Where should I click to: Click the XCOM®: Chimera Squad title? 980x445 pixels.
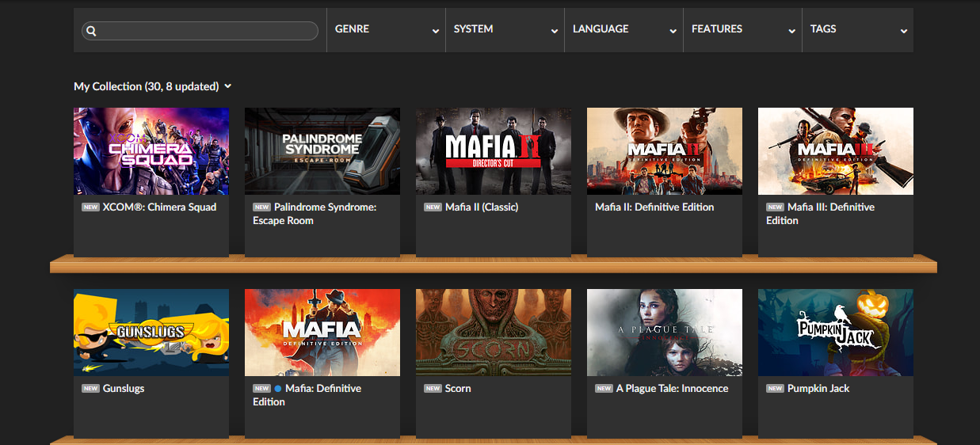pos(159,207)
